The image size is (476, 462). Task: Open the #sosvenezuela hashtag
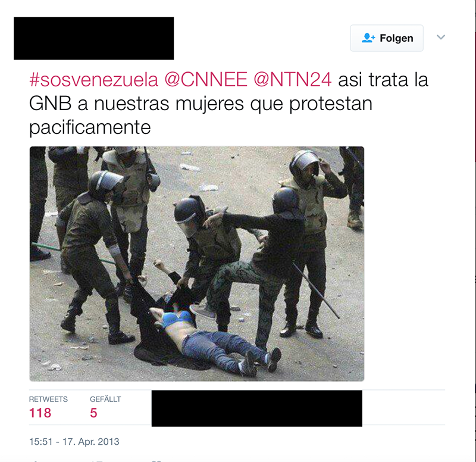[x=93, y=80]
